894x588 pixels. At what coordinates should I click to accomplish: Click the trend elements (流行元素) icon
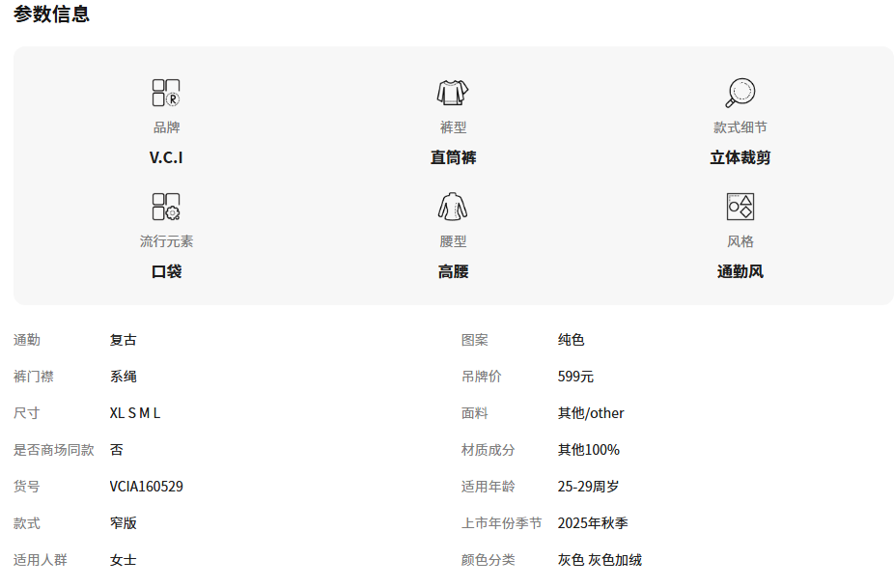pos(166,207)
